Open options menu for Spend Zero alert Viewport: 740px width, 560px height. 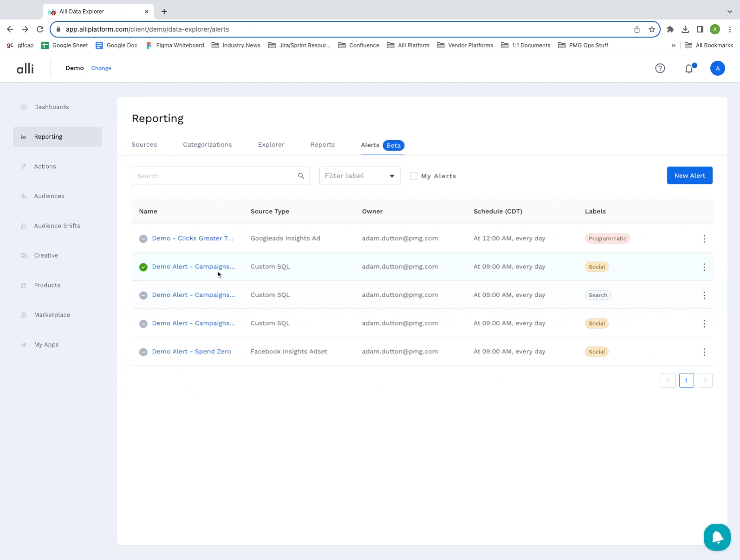704,352
